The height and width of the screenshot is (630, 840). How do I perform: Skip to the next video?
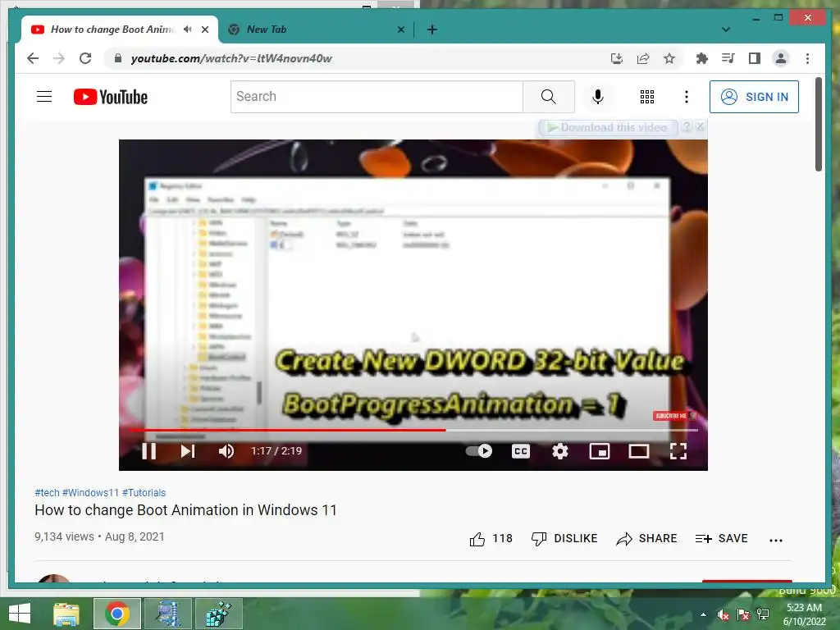[188, 451]
